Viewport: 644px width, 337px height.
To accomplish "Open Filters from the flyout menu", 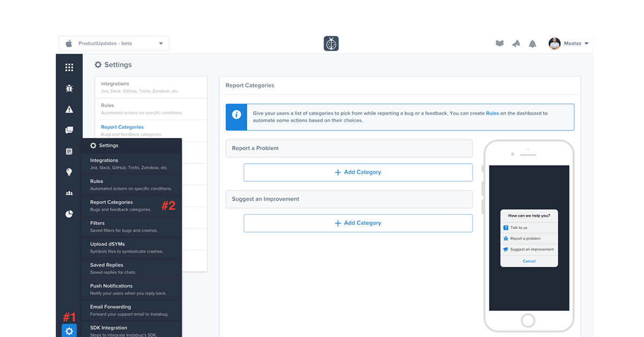I will [132, 226].
